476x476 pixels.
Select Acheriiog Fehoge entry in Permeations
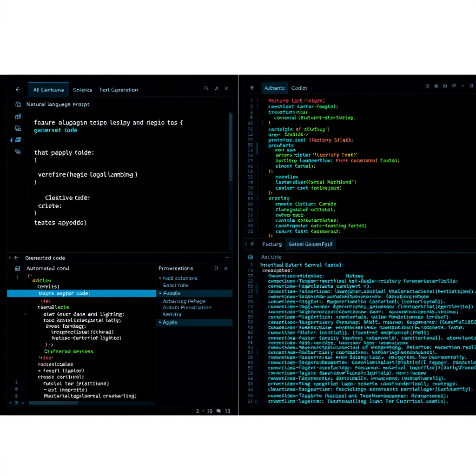(x=184, y=301)
